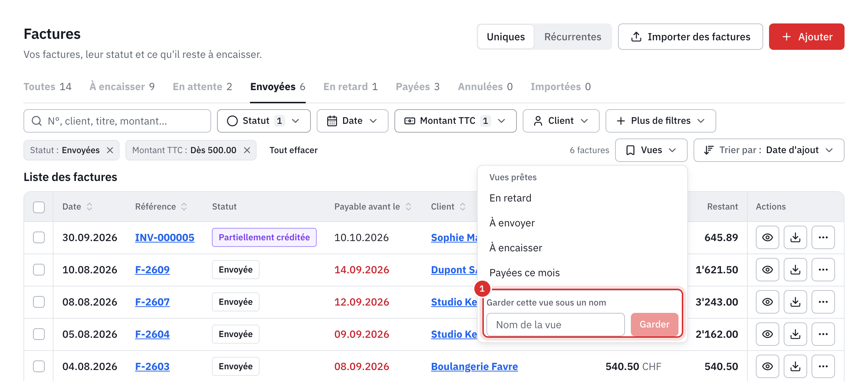Screen dimensions: 868x381
Task: Select the F-2607 row checkbox
Action: click(x=39, y=302)
